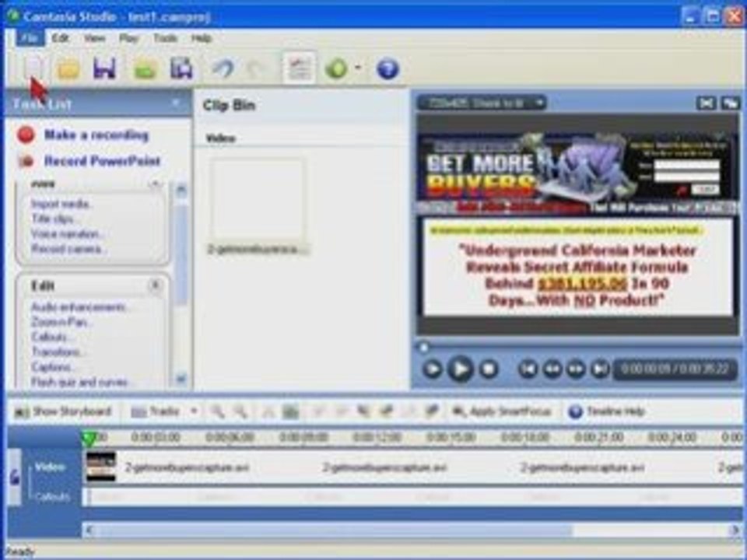Viewport: 747px width, 560px height.
Task: Click the fast-forward button in preview
Action: pos(576,369)
